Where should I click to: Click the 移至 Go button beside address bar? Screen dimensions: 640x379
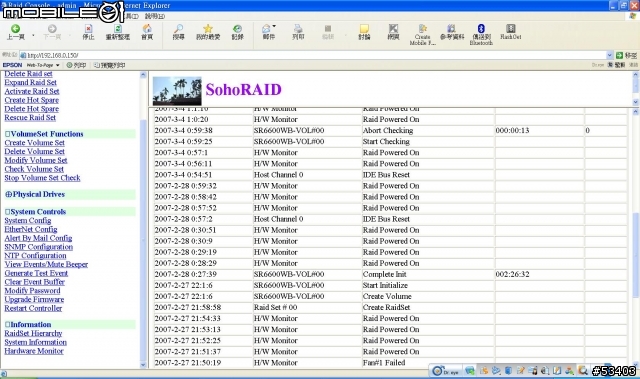[x=626, y=55]
